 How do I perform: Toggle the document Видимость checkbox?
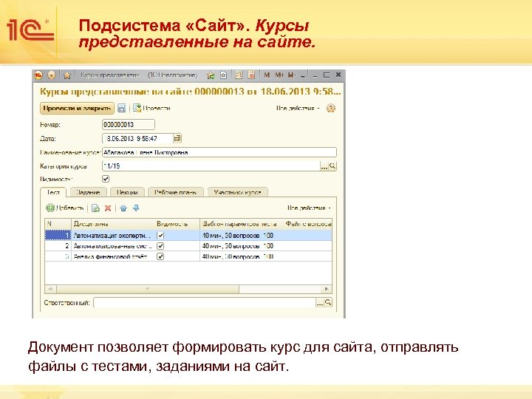coord(106,179)
